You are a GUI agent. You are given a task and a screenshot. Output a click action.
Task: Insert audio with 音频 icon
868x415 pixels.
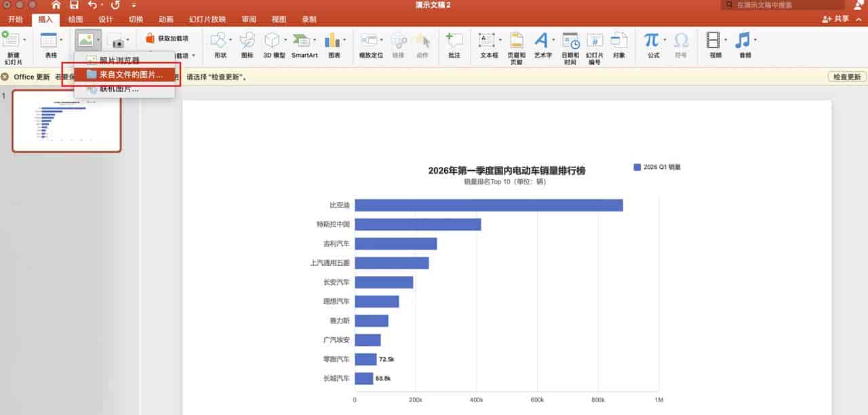[743, 40]
